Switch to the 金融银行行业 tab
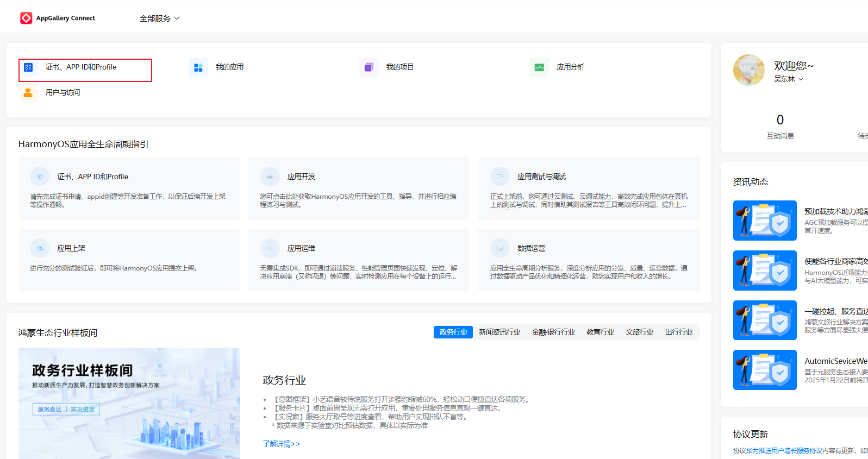 pos(553,332)
